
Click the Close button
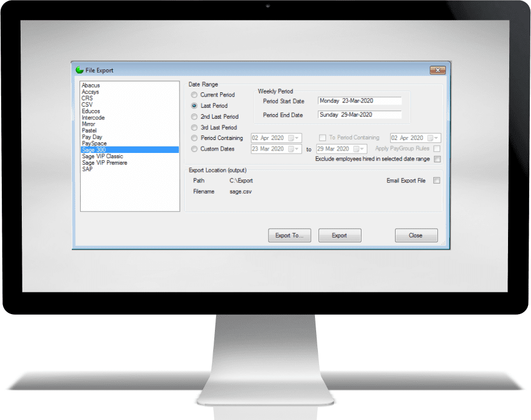coord(416,235)
